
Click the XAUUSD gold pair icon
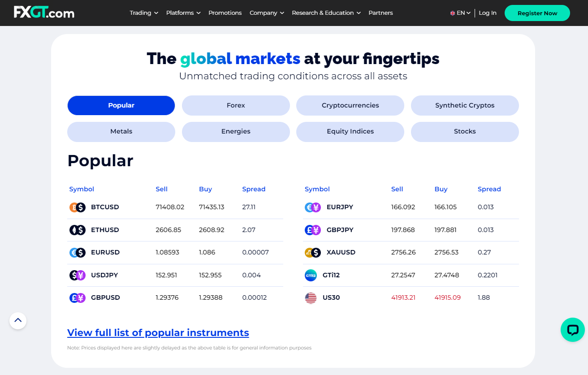click(313, 252)
